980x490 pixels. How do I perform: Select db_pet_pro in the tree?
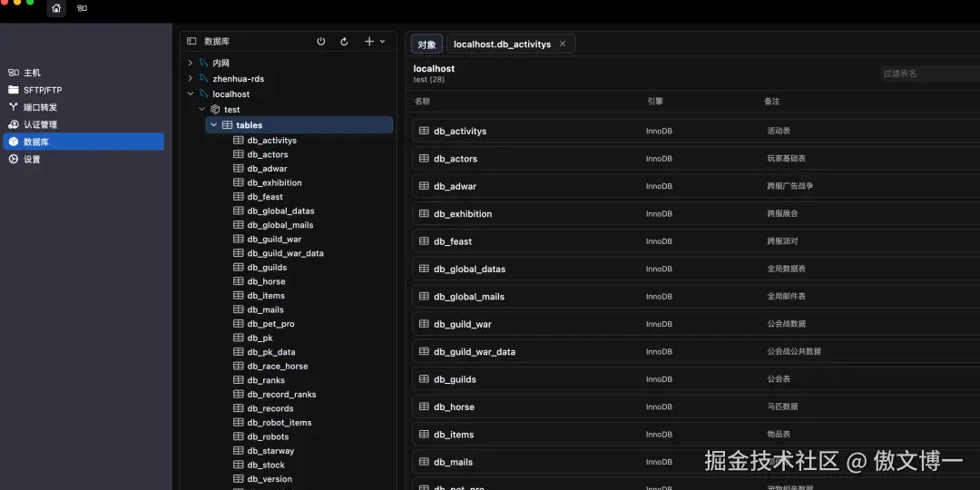coord(270,324)
